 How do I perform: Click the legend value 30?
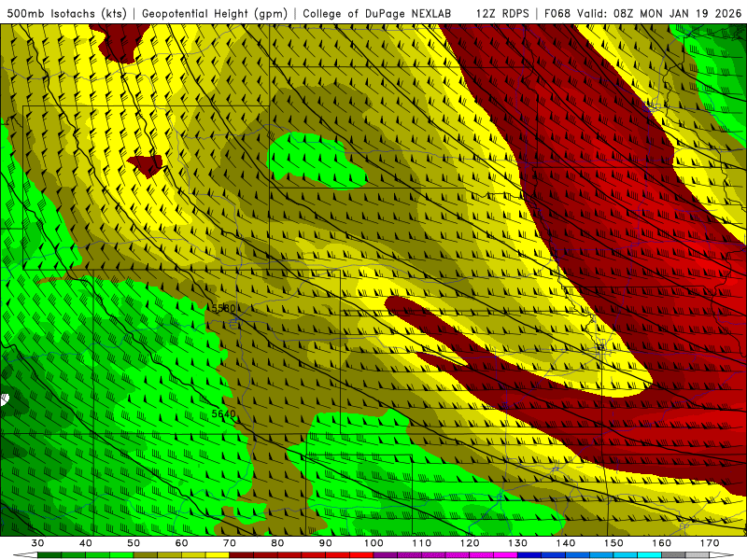(37, 543)
